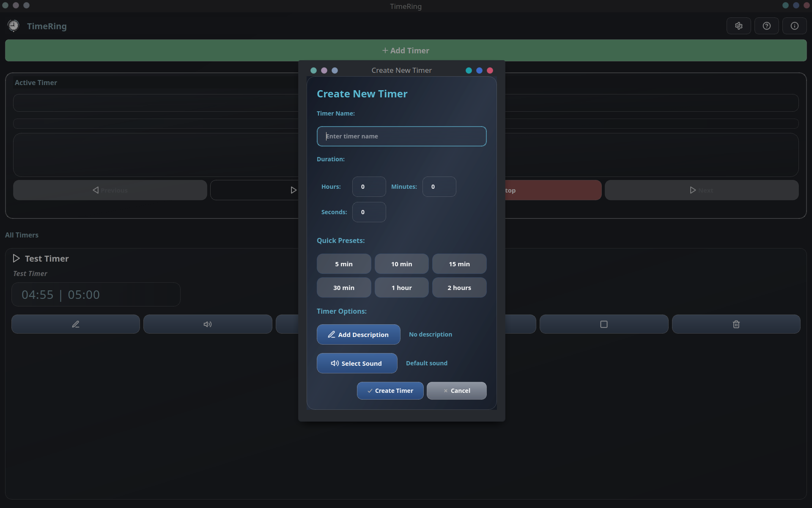
Task: Open the help question mark icon
Action: [x=766, y=26]
